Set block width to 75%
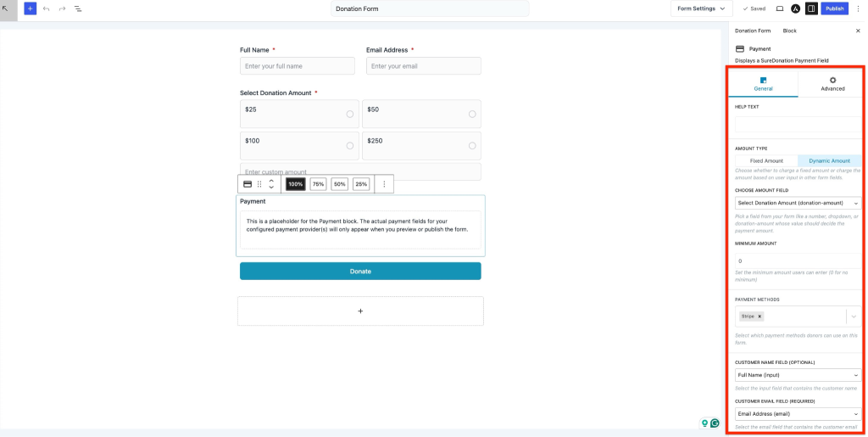 tap(318, 184)
